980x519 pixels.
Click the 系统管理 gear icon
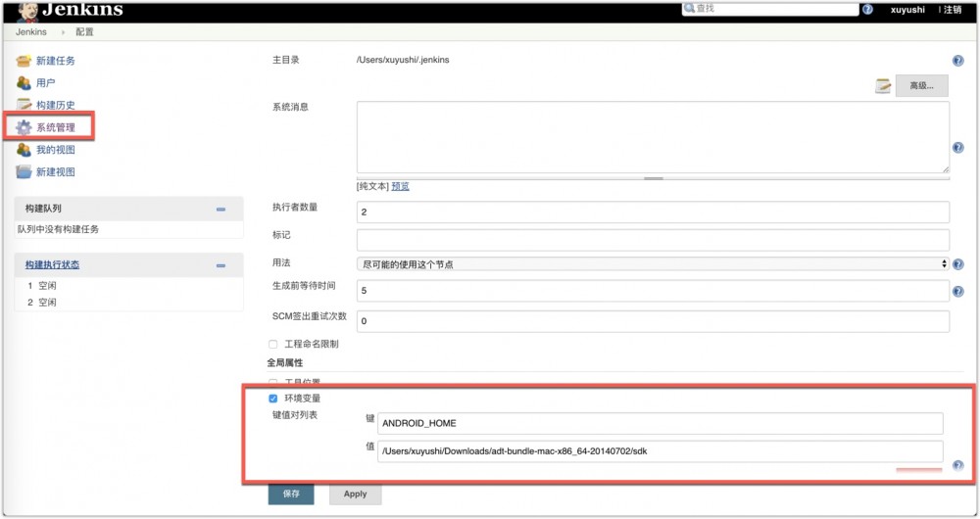point(24,127)
